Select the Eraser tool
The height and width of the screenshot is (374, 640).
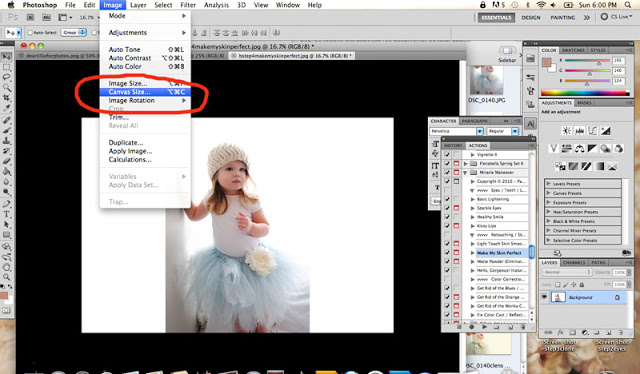click(x=7, y=161)
